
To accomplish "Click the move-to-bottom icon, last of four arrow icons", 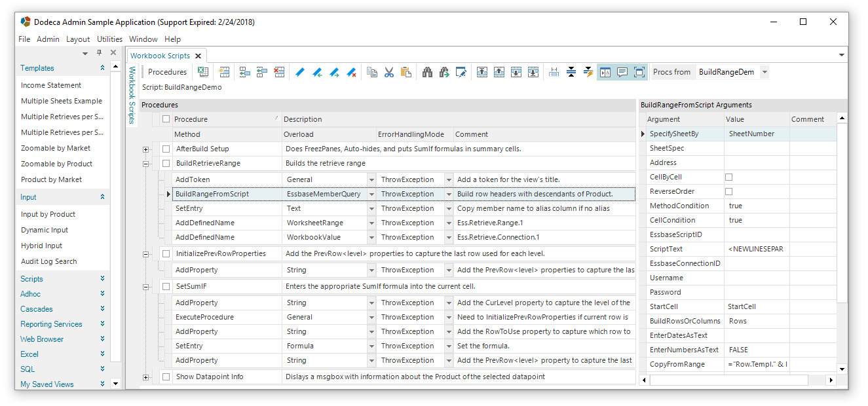I will click(533, 72).
